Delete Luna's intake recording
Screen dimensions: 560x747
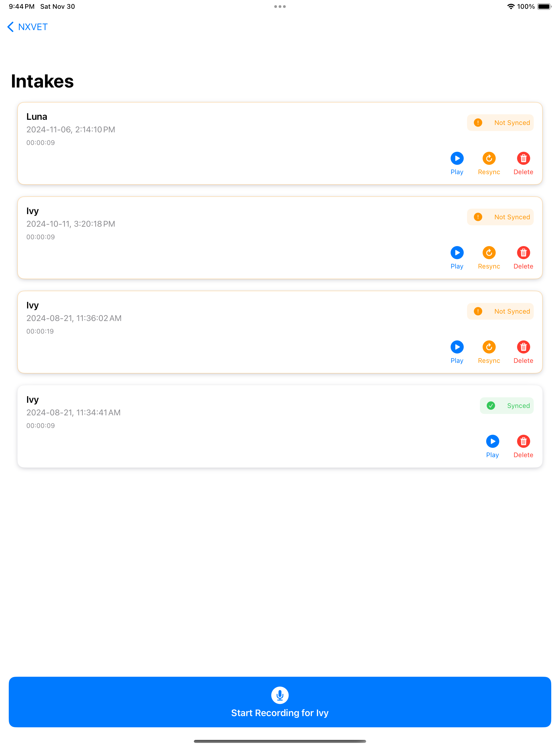(x=523, y=164)
